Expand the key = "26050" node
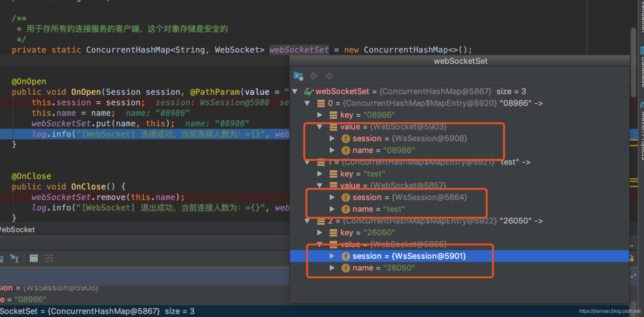The width and height of the screenshot is (644, 317). click(x=320, y=233)
